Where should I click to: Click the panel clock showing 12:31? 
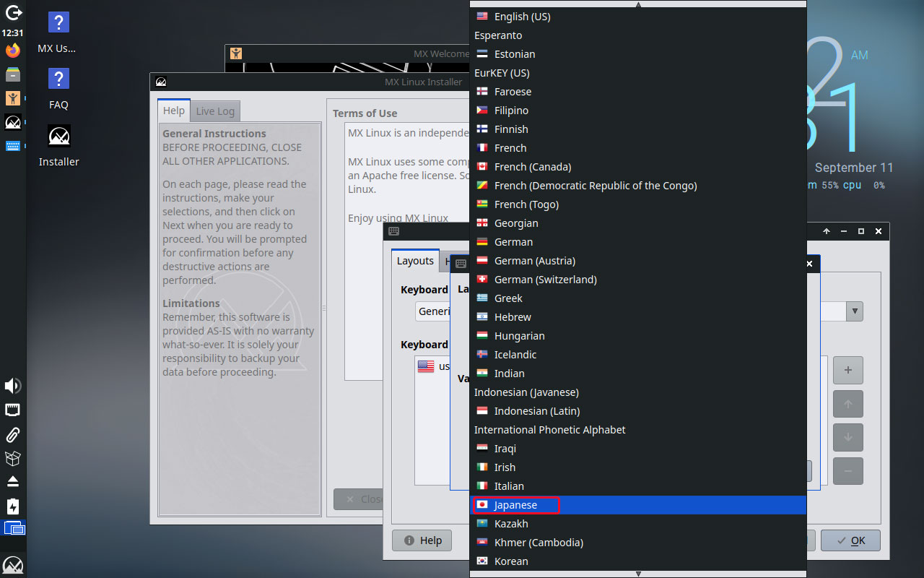pyautogui.click(x=13, y=33)
